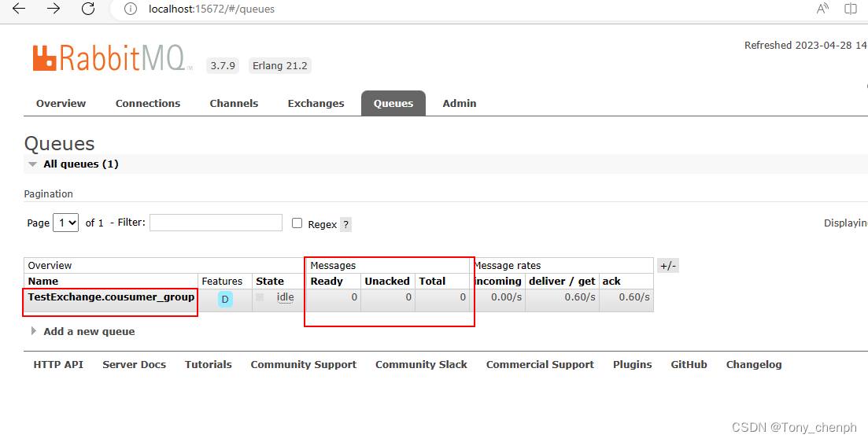Screen dimensions: 868x442
Task: Open the Server Docs link
Action: (x=134, y=365)
